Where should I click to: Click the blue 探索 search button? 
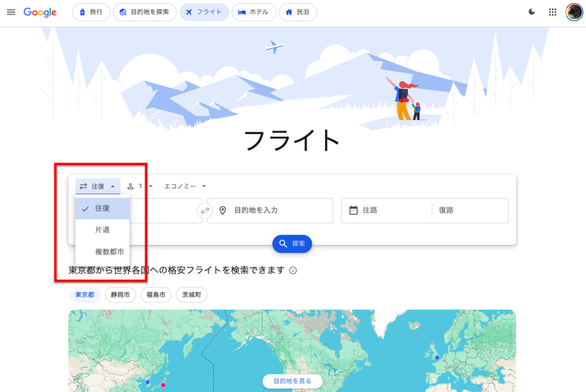292,244
